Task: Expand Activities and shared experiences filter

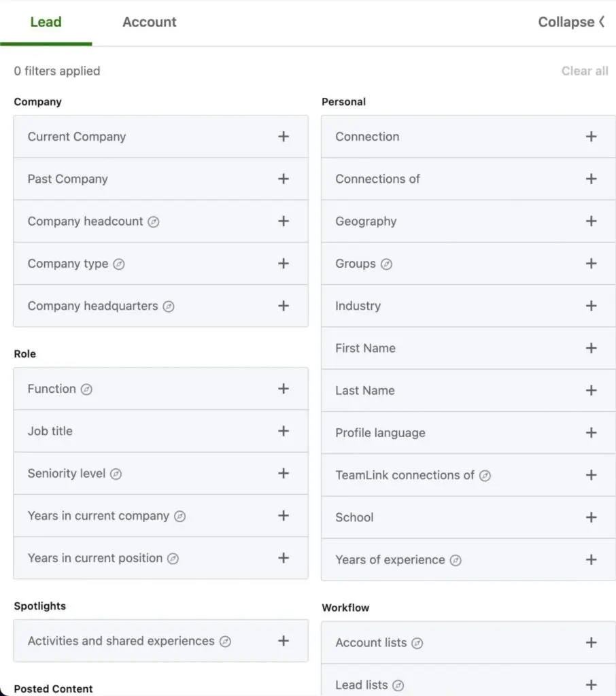Action: click(284, 641)
